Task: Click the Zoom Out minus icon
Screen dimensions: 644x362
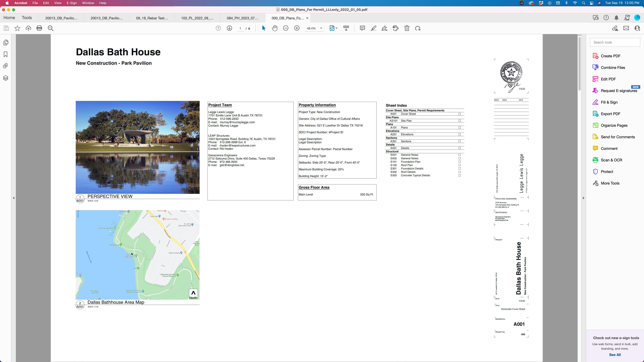Action: click(286, 28)
